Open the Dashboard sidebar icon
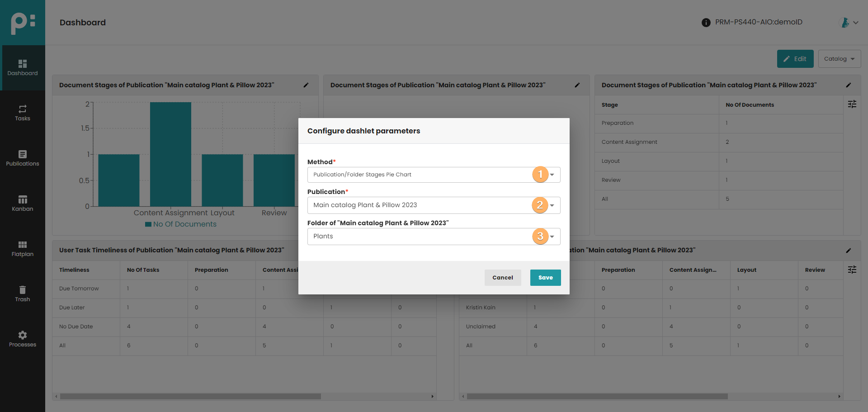This screenshot has height=412, width=868. coord(22,64)
